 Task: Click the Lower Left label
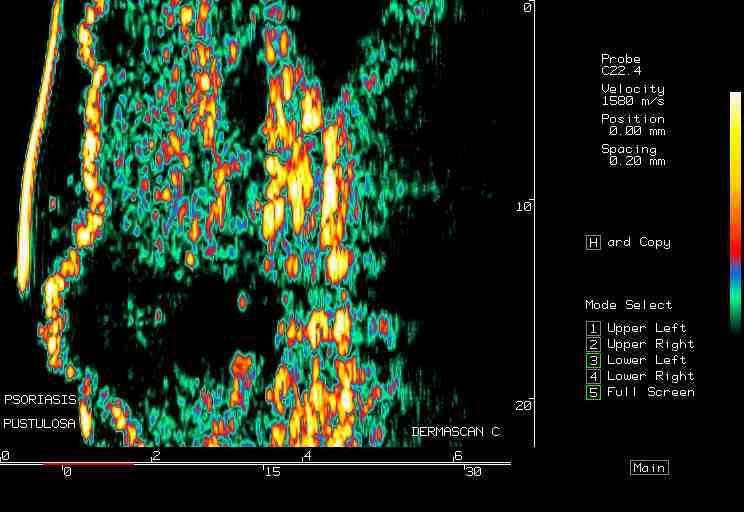[647, 360]
